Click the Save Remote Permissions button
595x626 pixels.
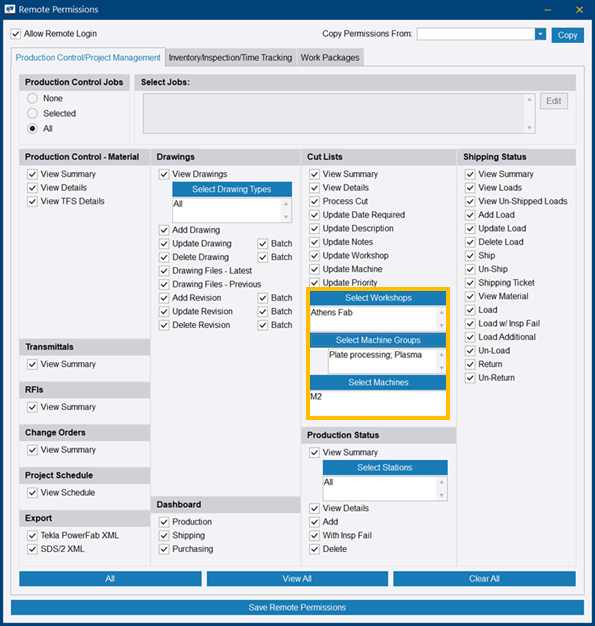[297, 607]
